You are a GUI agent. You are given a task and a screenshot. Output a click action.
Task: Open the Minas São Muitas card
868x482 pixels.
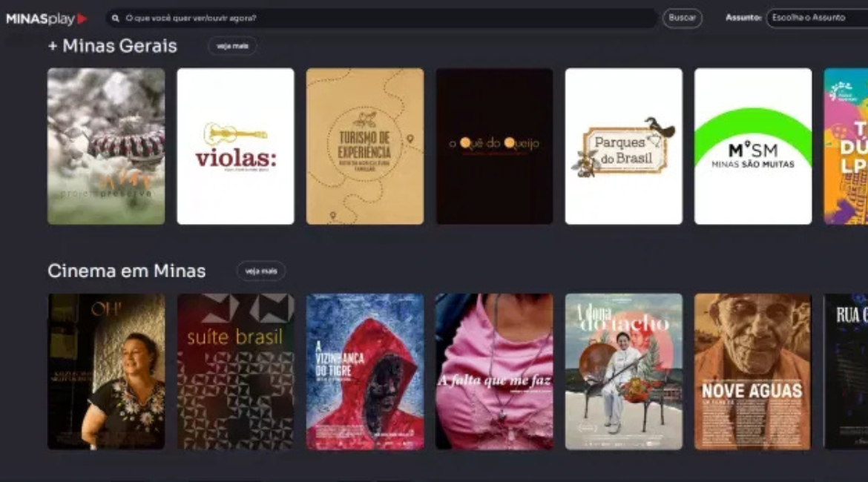pyautogui.click(x=753, y=146)
